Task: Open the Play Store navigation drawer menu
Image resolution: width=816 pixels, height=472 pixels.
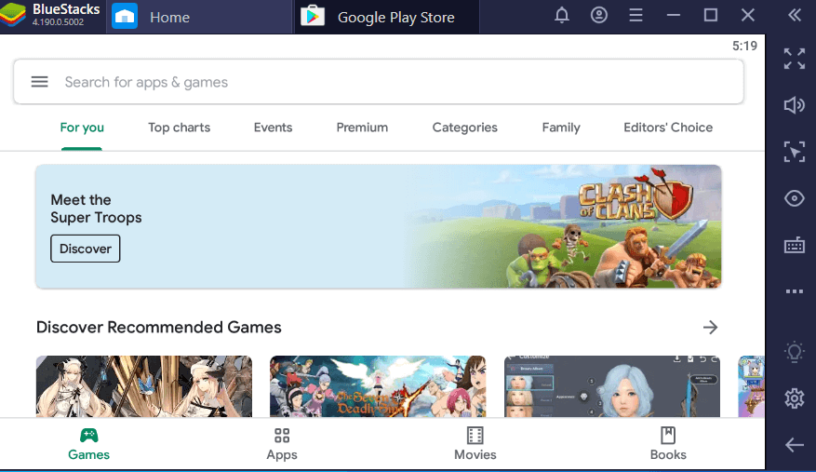Action: coord(40,82)
